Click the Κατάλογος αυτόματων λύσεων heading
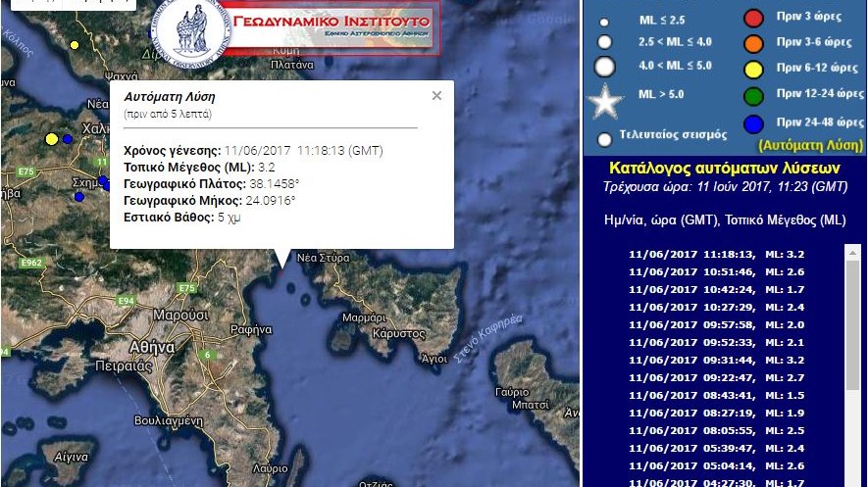Screen dimensions: 868x487 click(x=725, y=168)
